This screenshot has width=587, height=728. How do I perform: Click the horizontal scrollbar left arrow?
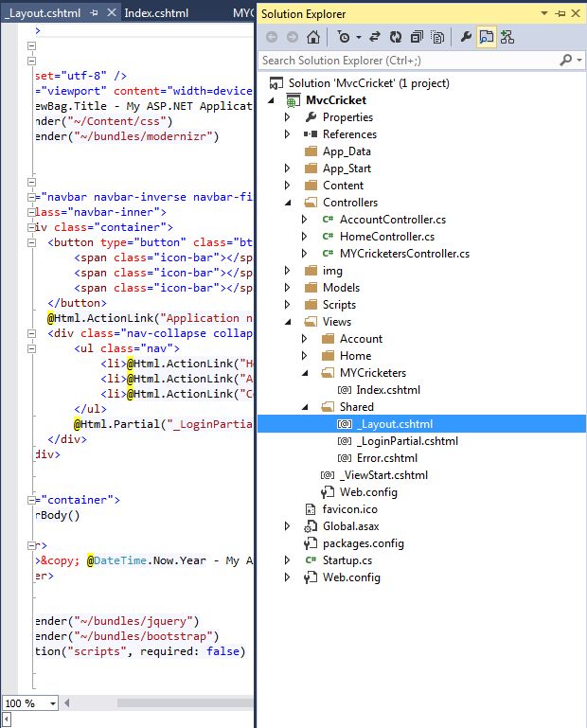point(67,703)
